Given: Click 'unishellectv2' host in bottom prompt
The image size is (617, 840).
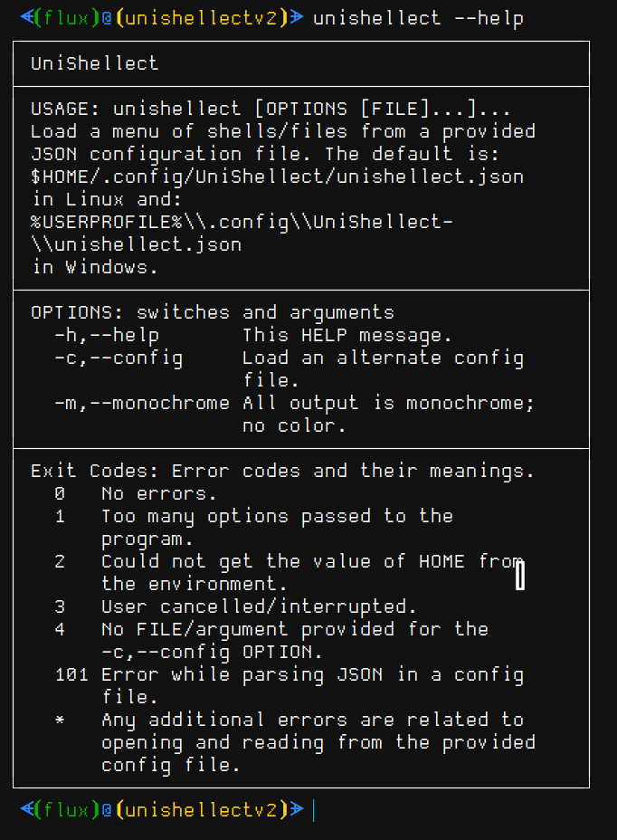Looking at the screenshot, I should pyautogui.click(x=201, y=809).
